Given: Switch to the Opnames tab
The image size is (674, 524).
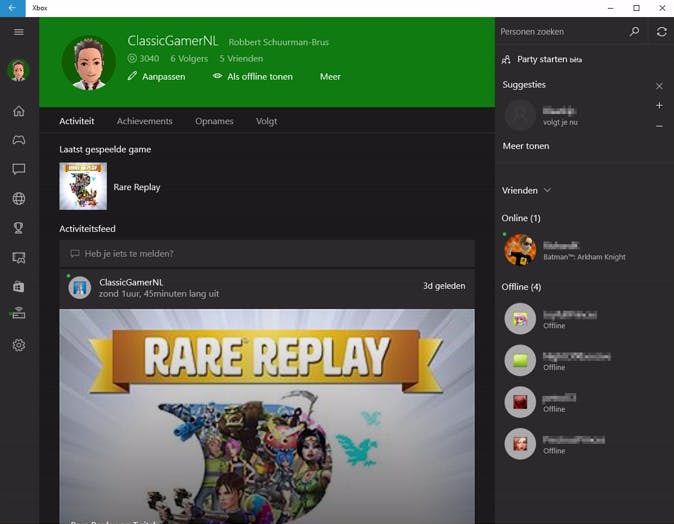Looking at the screenshot, I should 214,121.
